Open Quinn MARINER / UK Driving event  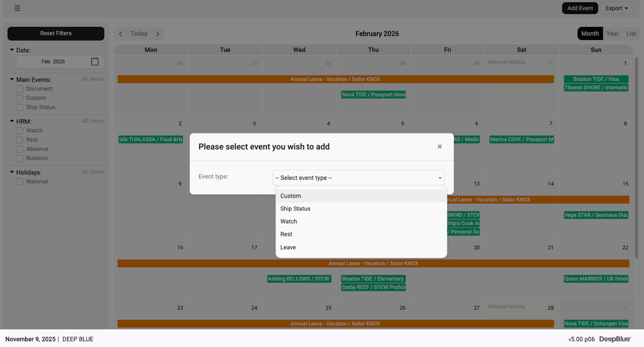pos(596,279)
